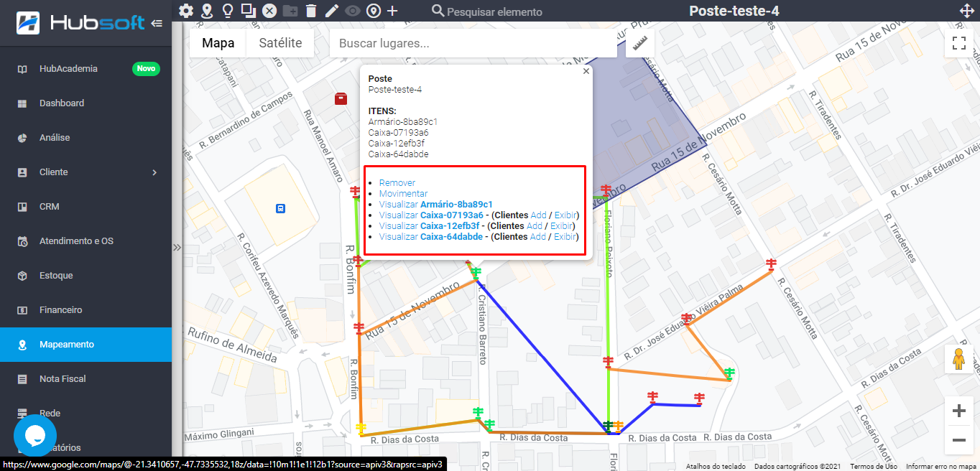The height and width of the screenshot is (471, 980).
Task: Click the Novo badge next to HubAcademia
Action: pyautogui.click(x=146, y=69)
